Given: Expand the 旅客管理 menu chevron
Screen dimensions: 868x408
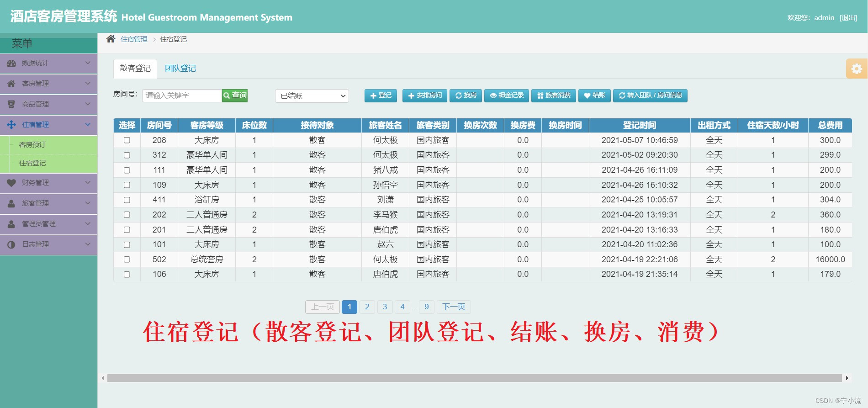Looking at the screenshot, I should [88, 203].
